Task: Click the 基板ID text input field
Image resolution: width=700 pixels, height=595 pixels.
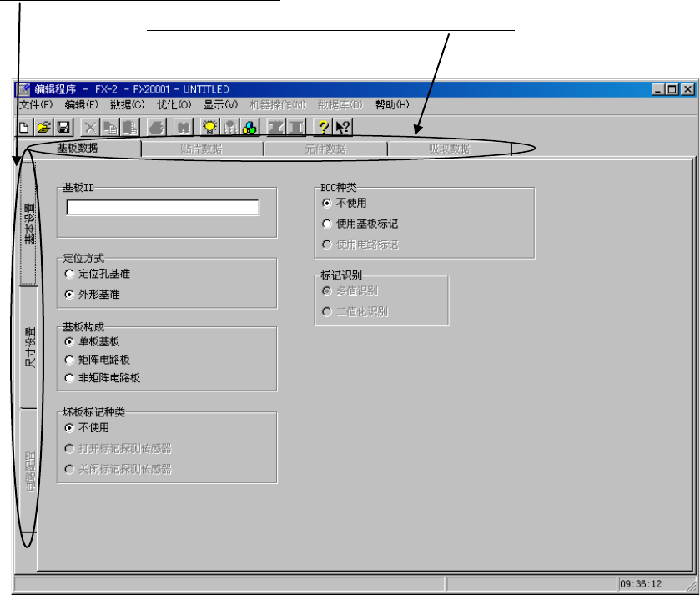Action: coord(163,208)
